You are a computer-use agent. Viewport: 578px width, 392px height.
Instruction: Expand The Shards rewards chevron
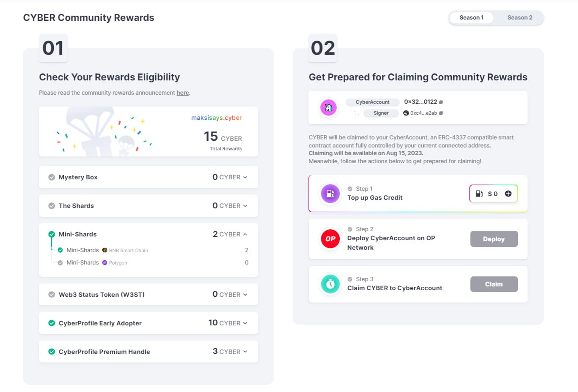click(x=245, y=206)
